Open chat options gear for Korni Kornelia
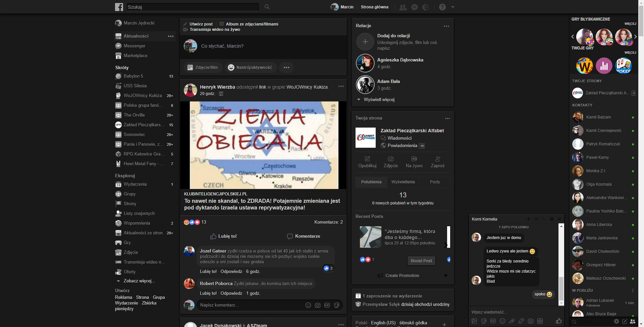 click(552, 219)
